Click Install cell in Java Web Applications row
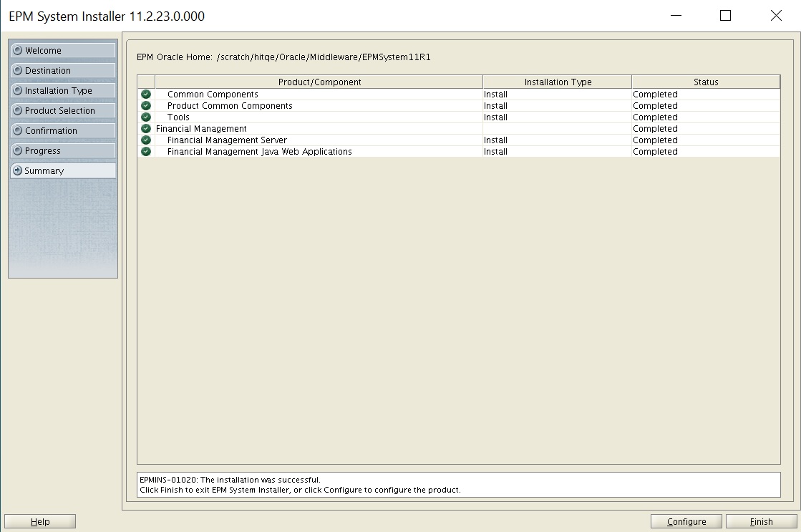Viewport: 801px width, 532px height. [x=495, y=151]
